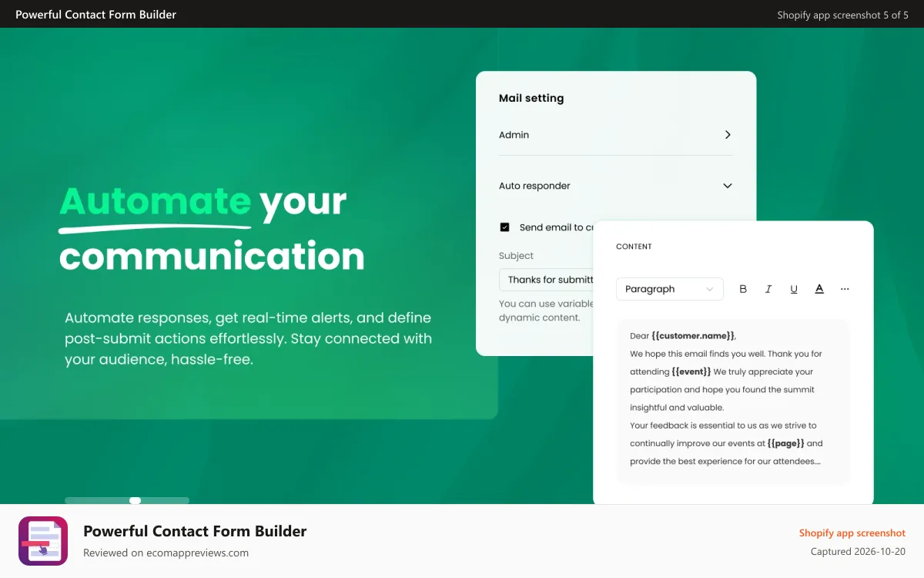Click the Italic formatting icon

pos(768,289)
